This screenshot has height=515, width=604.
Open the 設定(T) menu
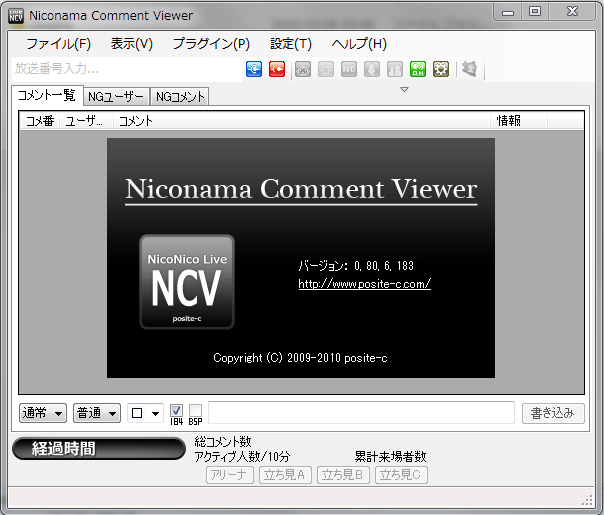pyautogui.click(x=291, y=44)
